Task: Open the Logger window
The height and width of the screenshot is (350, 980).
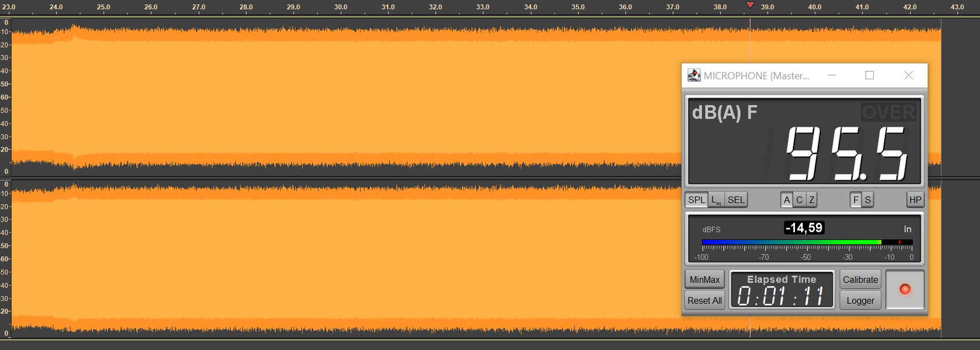Action: point(860,300)
